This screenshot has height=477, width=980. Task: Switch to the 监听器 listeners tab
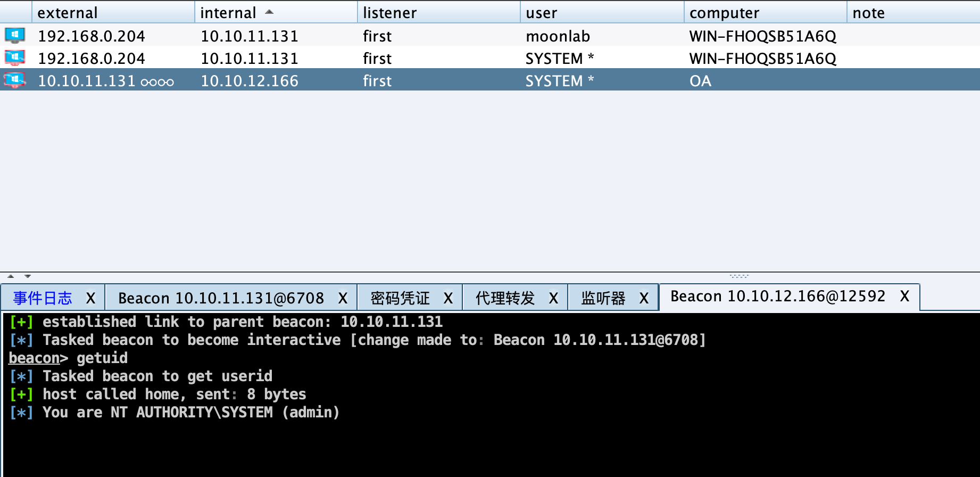[603, 298]
